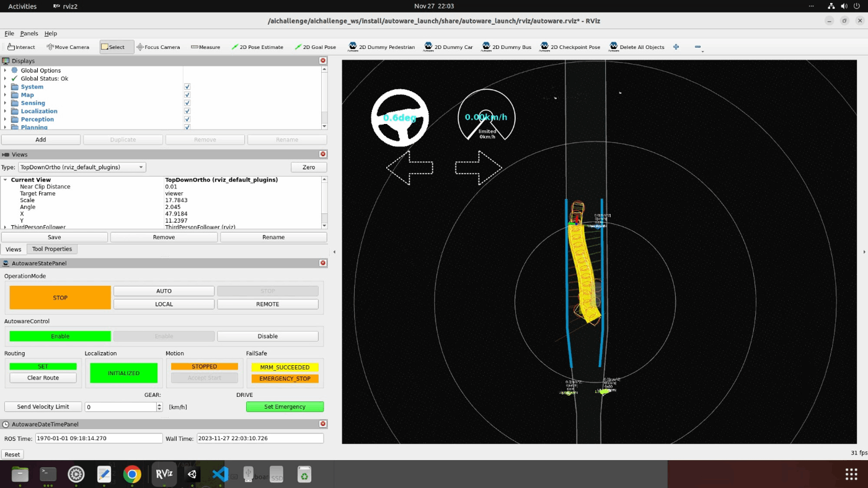Viewport: 868px width, 488px height.
Task: Toggle the Sensing display checkbox
Action: tap(187, 103)
